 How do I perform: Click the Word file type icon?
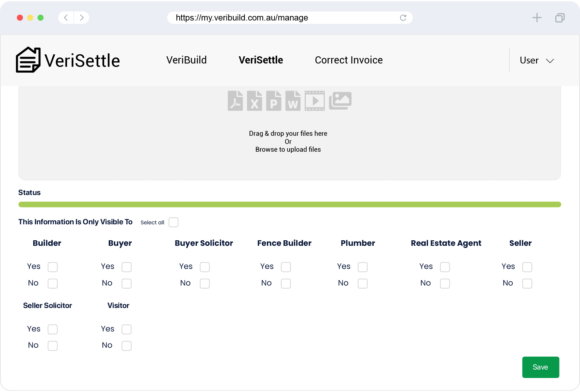tap(293, 101)
